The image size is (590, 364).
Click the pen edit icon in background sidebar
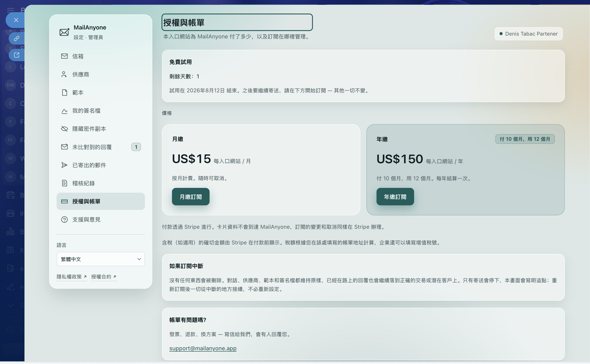10,287
